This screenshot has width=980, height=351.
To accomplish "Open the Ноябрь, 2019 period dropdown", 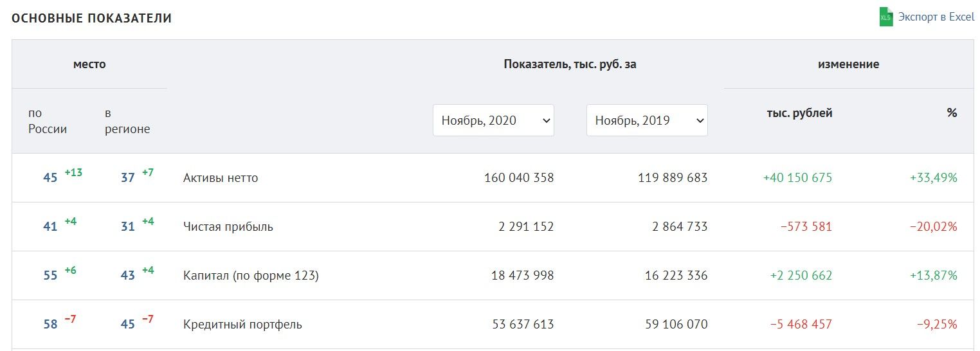I will pyautogui.click(x=647, y=120).
